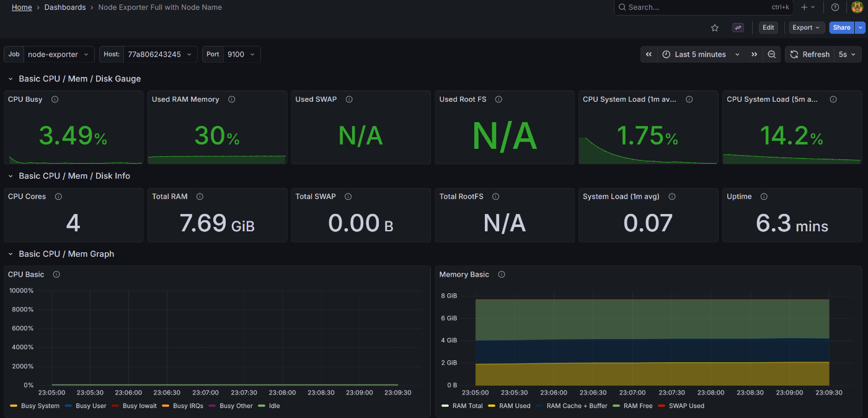Collapse the Basic CPU / Mem / Disk Info row
The width and height of the screenshot is (868, 418).
coord(11,176)
